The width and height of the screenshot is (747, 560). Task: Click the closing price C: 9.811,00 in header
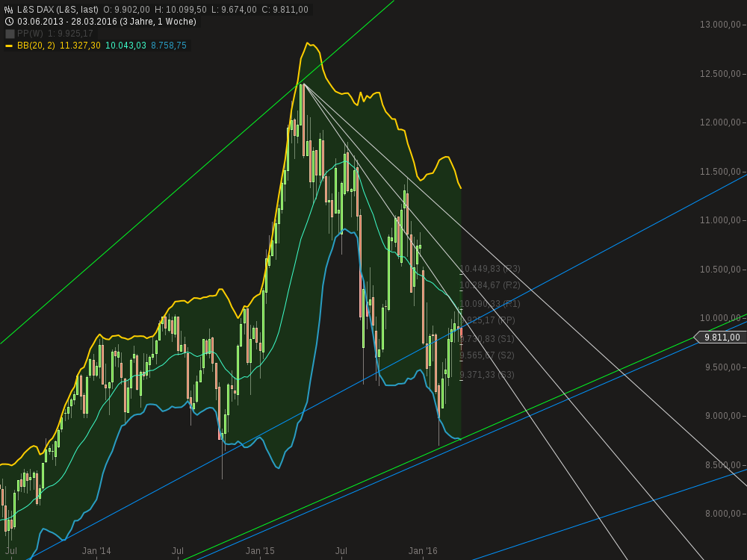tap(285, 10)
